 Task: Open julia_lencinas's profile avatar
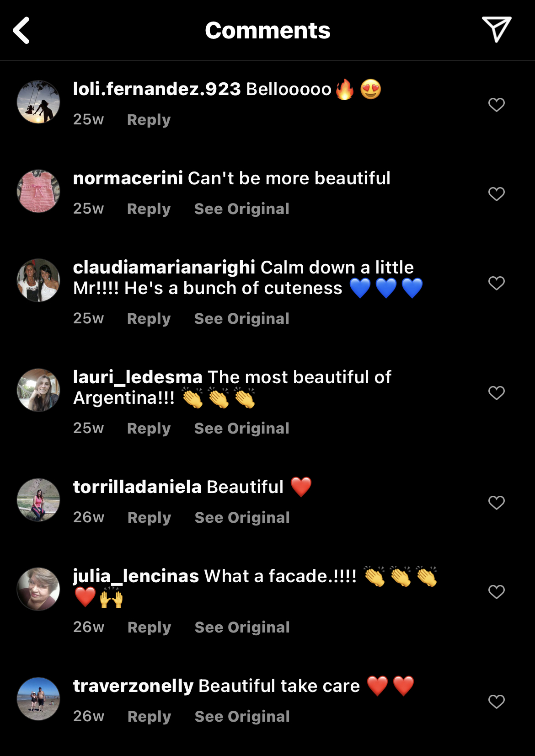38,589
